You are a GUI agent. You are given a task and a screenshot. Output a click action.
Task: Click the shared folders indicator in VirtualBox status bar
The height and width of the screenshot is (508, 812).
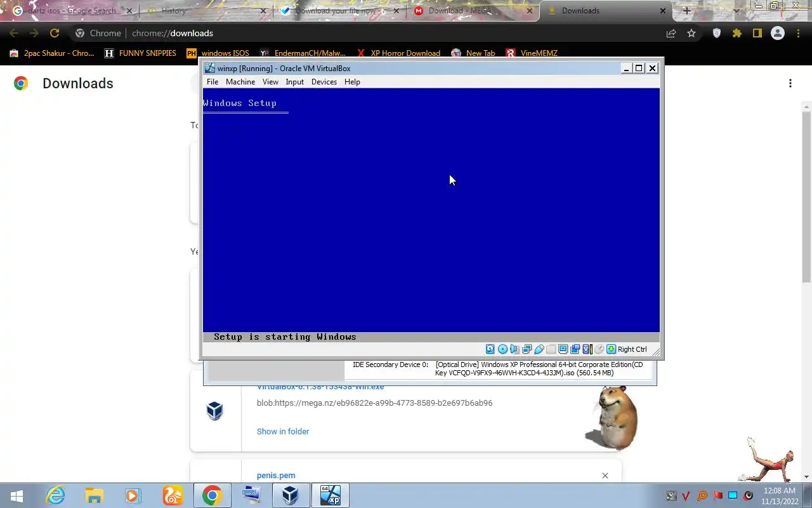551,349
